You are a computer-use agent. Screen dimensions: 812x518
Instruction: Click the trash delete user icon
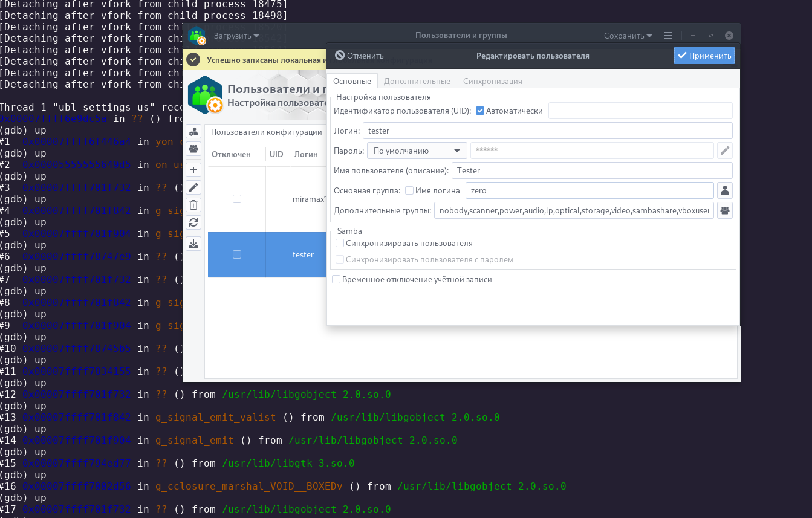click(x=193, y=205)
